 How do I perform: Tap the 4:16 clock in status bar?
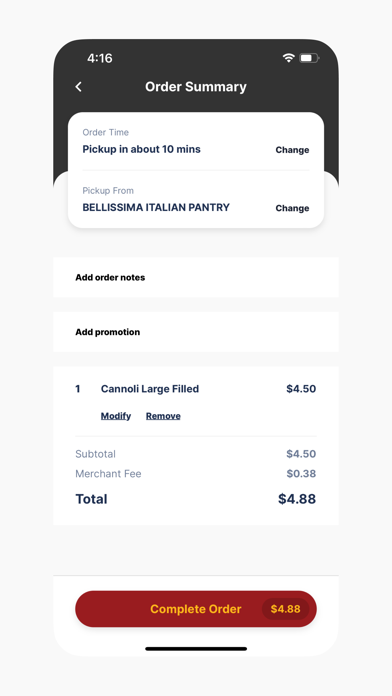(99, 58)
